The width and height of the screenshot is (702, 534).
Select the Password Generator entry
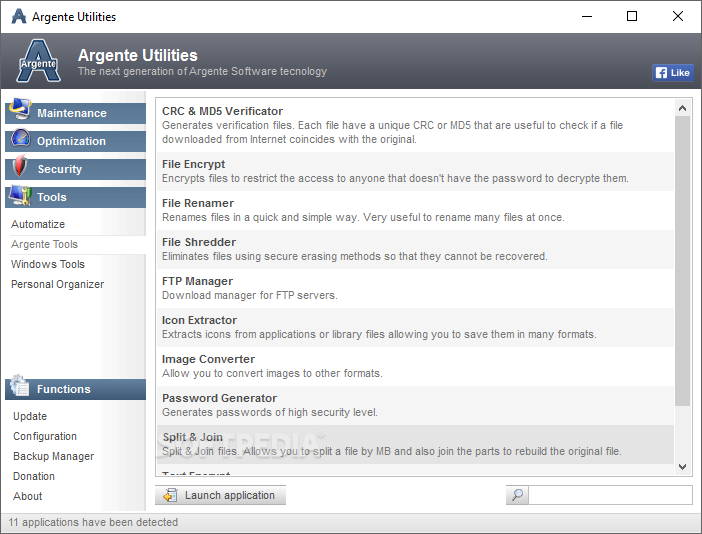(x=415, y=405)
